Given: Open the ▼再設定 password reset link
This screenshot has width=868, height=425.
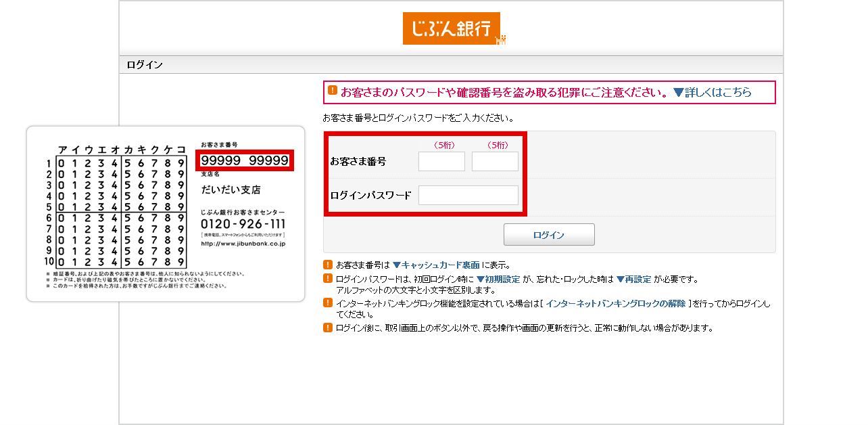Looking at the screenshot, I should point(633,279).
